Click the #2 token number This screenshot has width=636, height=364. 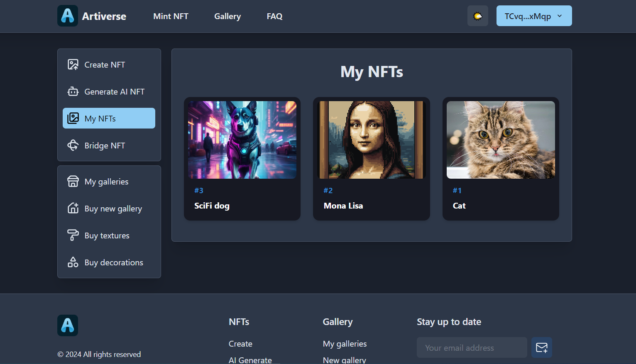click(328, 190)
